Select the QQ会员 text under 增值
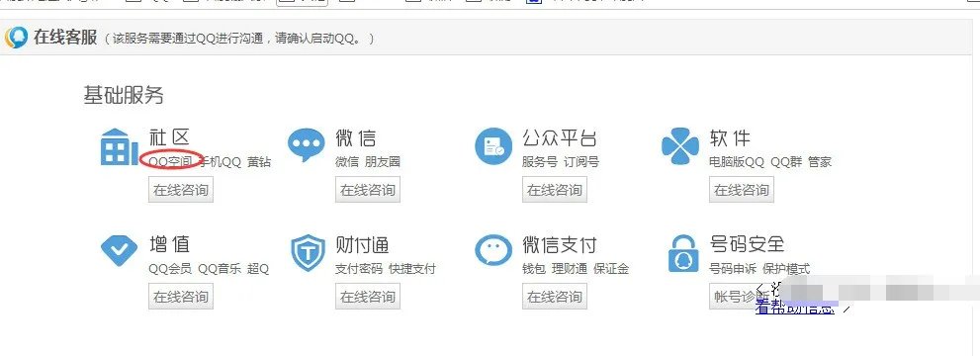 [170, 269]
